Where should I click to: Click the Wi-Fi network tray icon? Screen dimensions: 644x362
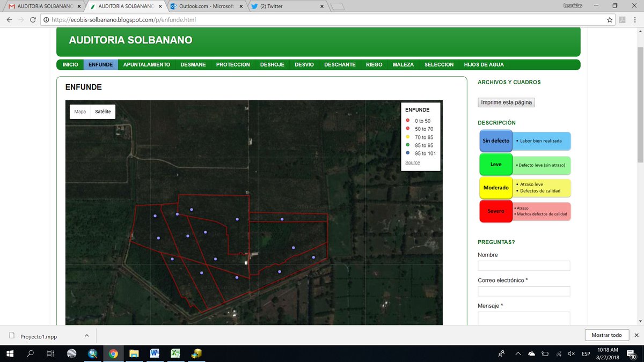558,353
